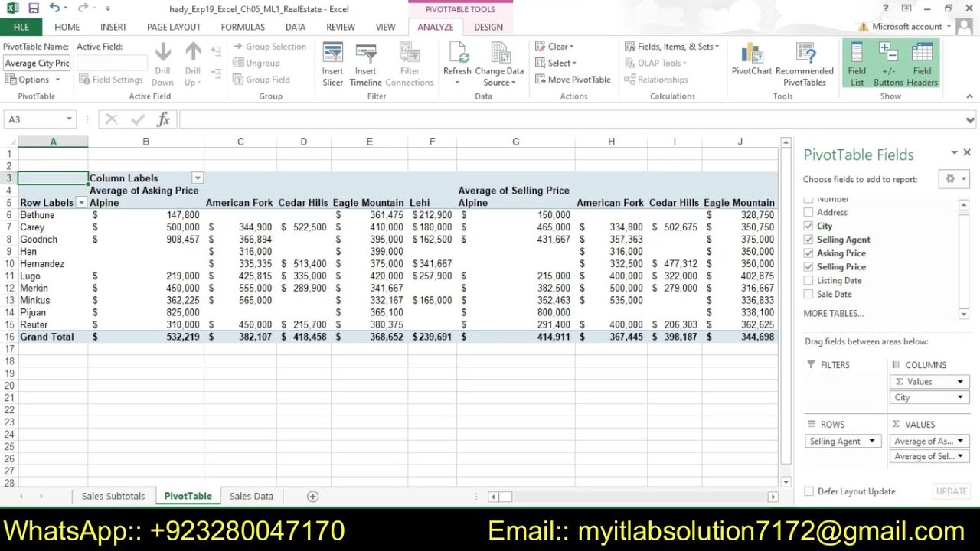Screen dimensions: 980x551
Task: Open Fields, Items, & Sets menu
Action: (671, 47)
